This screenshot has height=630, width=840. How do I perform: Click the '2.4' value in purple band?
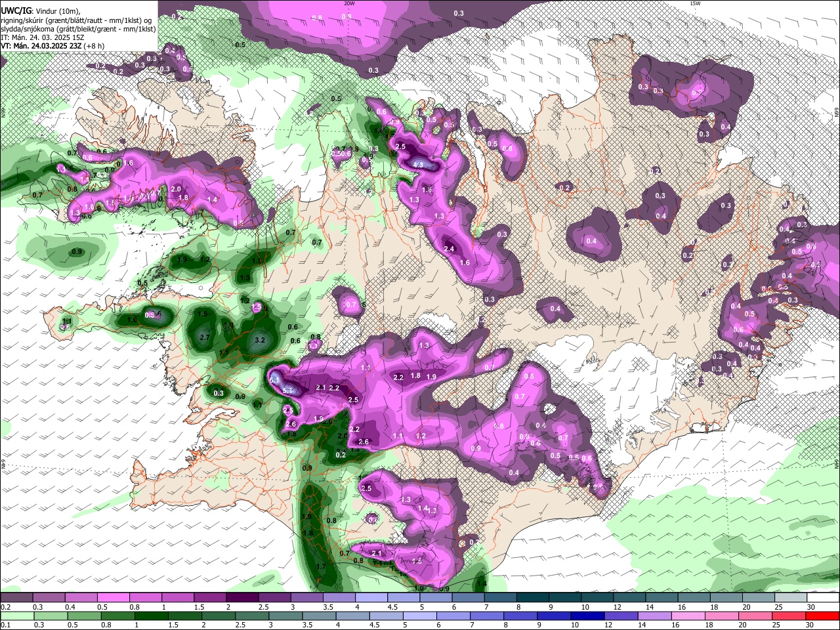click(449, 249)
